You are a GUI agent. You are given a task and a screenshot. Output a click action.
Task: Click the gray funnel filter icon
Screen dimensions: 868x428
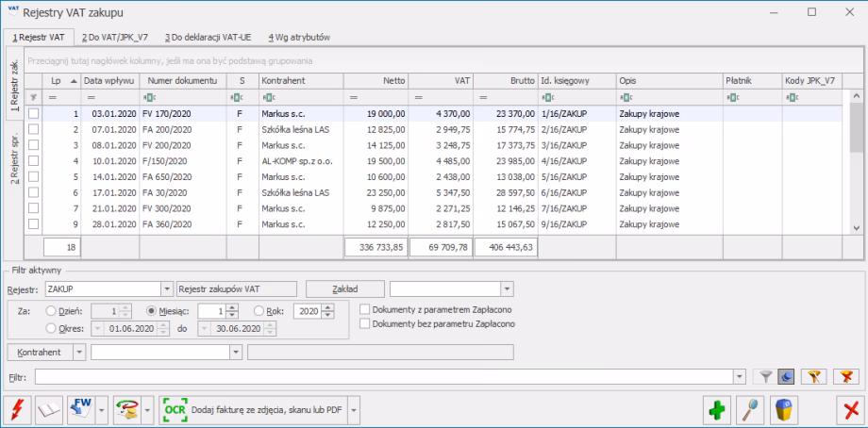767,377
